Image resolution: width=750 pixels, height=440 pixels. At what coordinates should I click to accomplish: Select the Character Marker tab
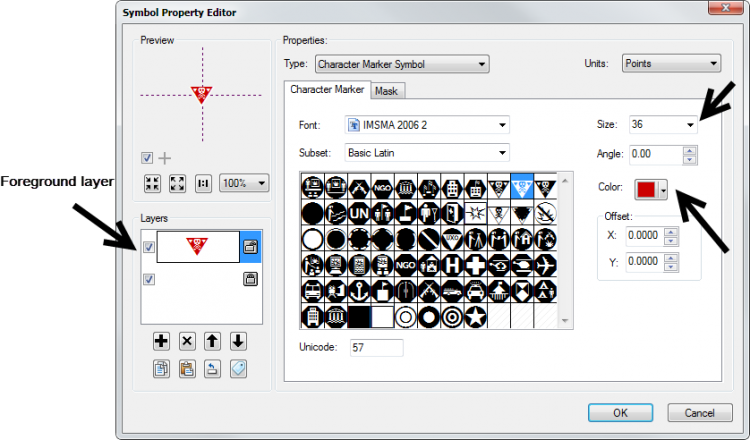pos(327,90)
